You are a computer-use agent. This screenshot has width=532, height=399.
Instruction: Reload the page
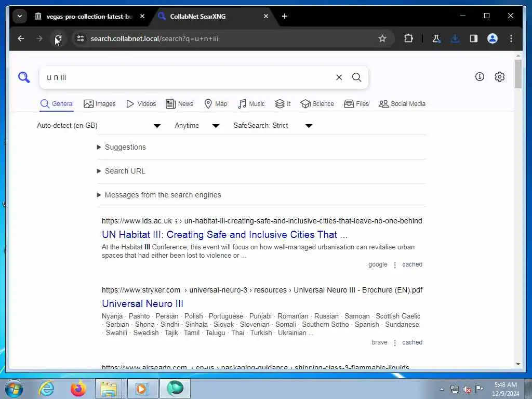58,38
